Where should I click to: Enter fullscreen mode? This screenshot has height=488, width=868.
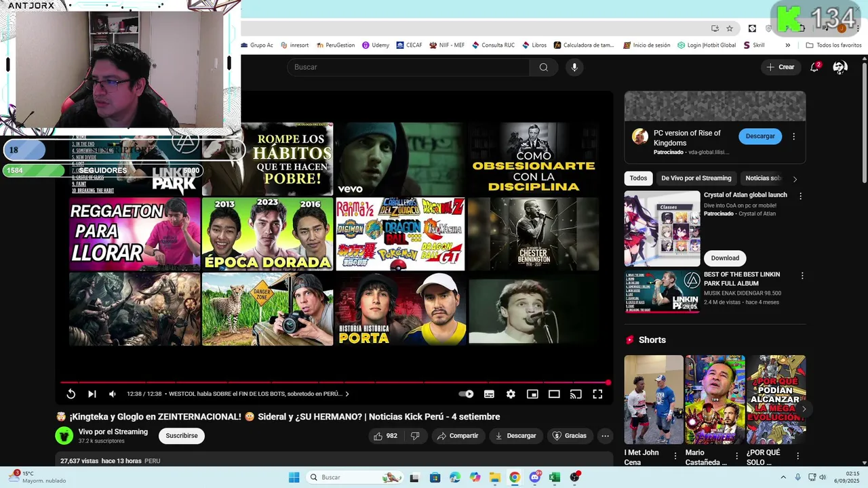(597, 394)
